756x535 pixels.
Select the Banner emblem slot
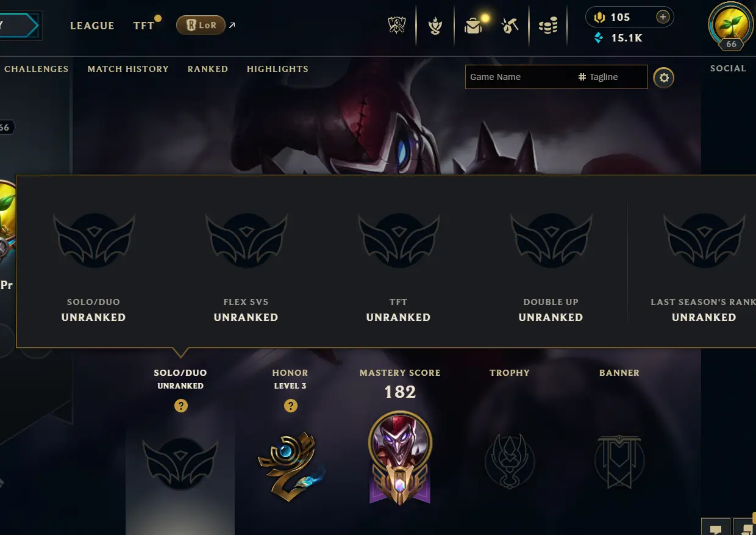click(x=619, y=462)
